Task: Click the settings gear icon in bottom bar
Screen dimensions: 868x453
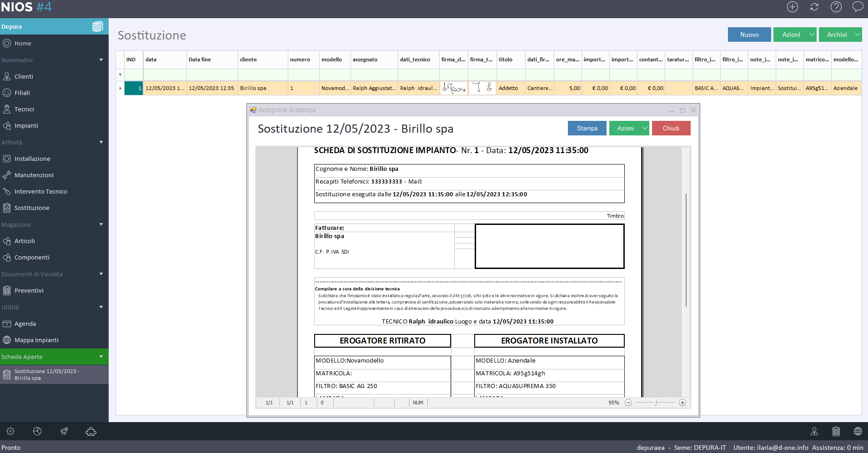Action: 10,431
